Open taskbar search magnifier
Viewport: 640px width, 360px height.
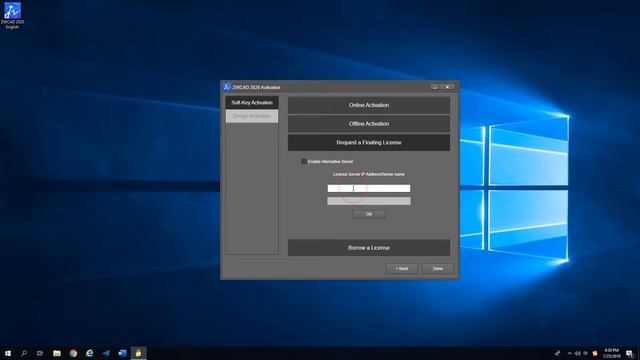(x=24, y=353)
